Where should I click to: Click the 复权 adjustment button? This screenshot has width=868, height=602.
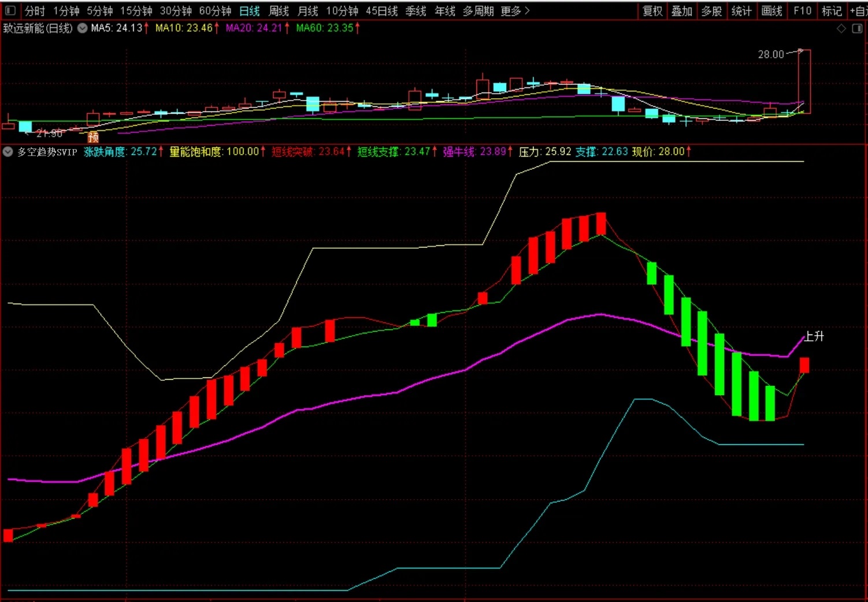coord(652,11)
